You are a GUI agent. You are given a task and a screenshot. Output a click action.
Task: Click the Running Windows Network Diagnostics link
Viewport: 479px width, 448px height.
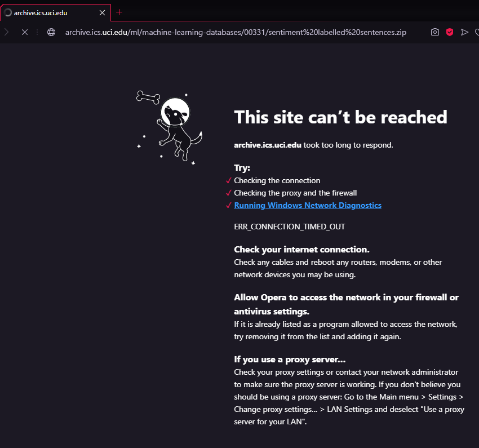point(308,205)
